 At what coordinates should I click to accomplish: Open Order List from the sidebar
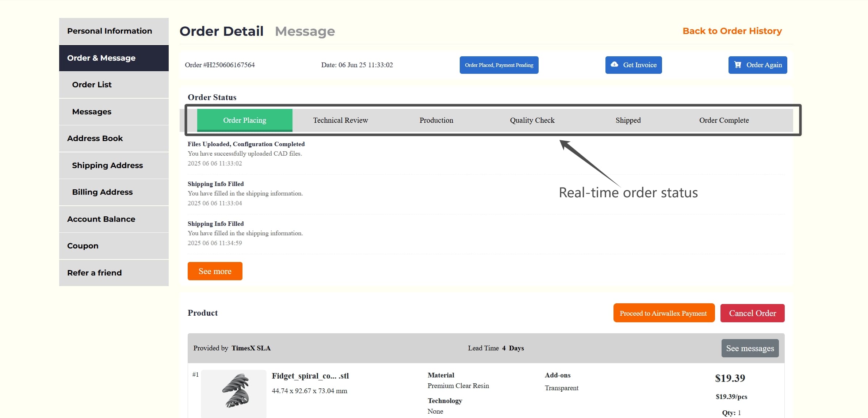[92, 84]
